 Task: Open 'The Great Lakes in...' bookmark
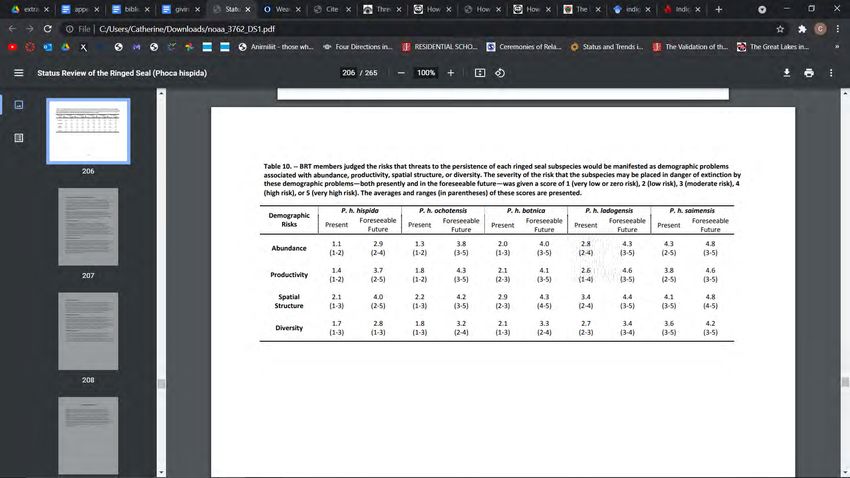tap(773, 47)
